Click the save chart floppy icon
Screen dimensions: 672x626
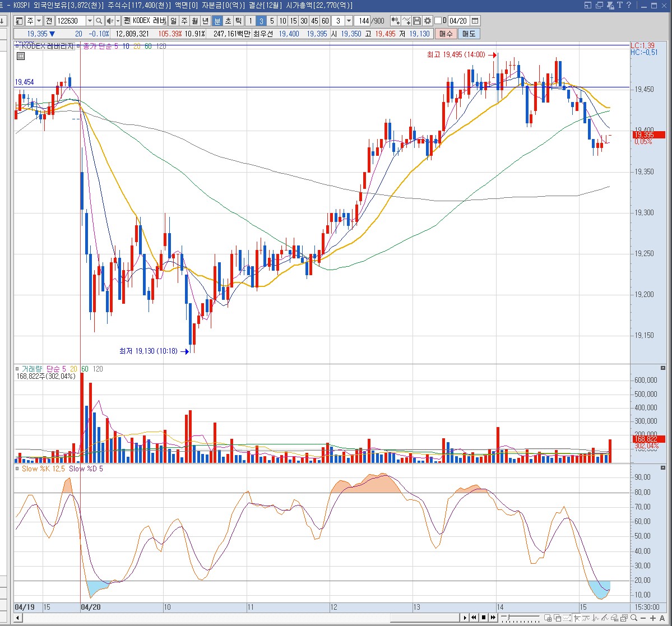coord(416,21)
